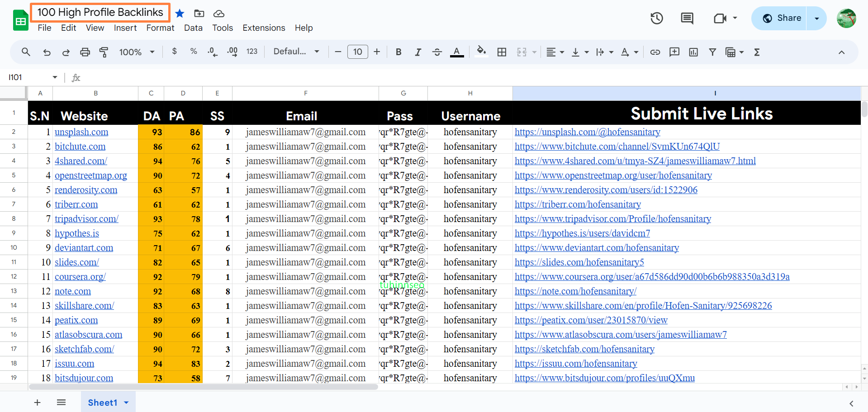Viewport: 868px width, 412px height.
Task: Click the Share button
Action: coord(781,19)
